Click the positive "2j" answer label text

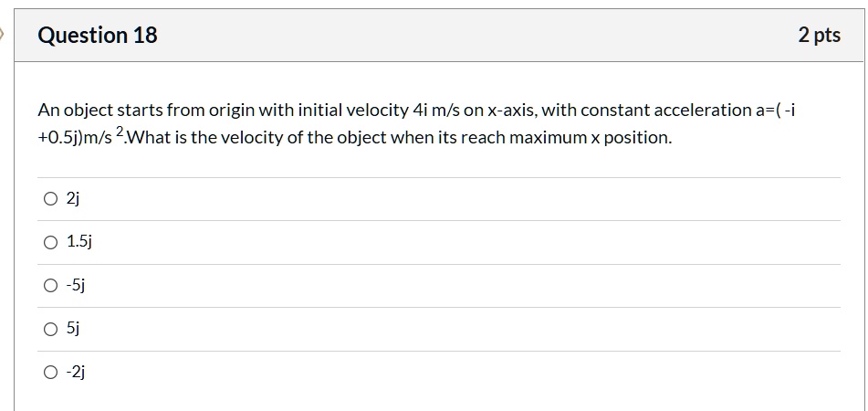tap(73, 199)
